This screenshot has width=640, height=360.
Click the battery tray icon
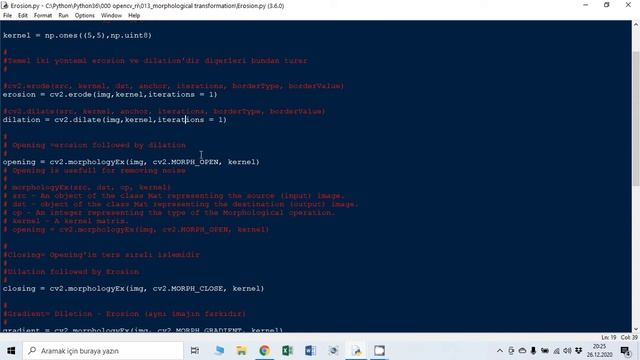[x=545, y=351]
